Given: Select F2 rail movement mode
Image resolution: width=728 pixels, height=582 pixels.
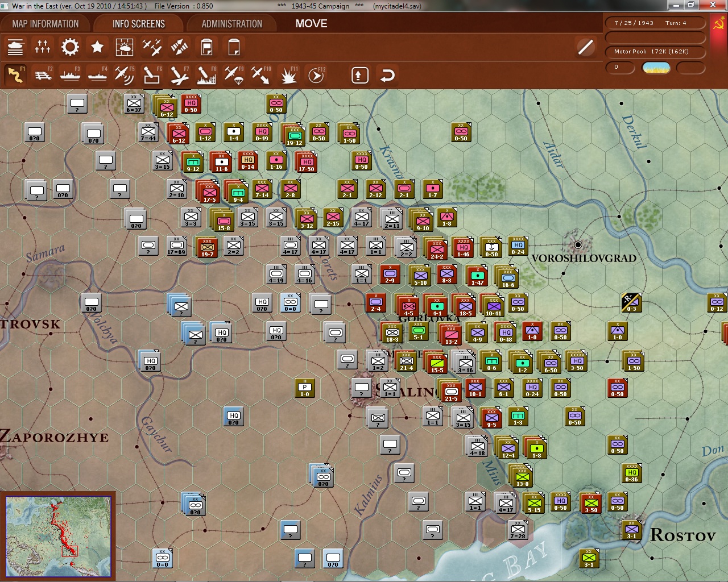Looking at the screenshot, I should coord(43,75).
